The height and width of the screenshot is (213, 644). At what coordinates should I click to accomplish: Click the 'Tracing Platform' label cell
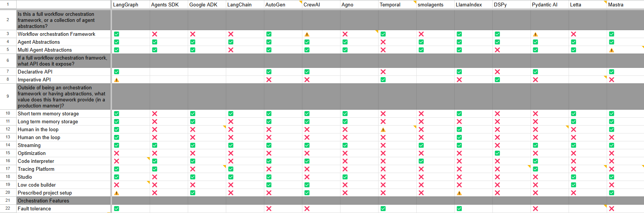63,169
